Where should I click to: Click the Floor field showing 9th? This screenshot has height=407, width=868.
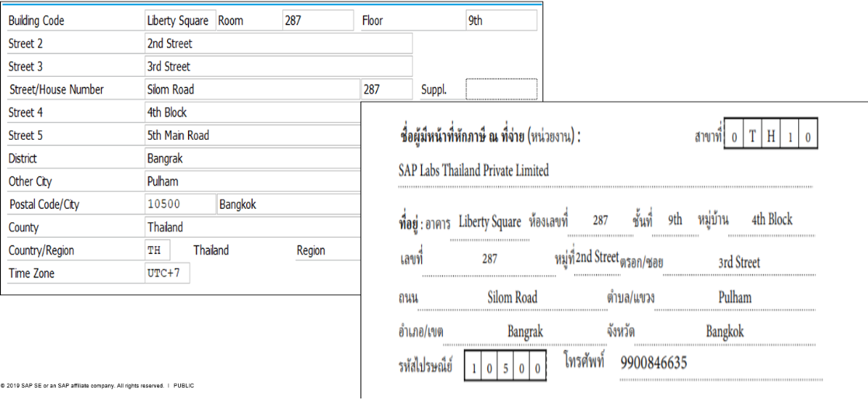[501, 21]
